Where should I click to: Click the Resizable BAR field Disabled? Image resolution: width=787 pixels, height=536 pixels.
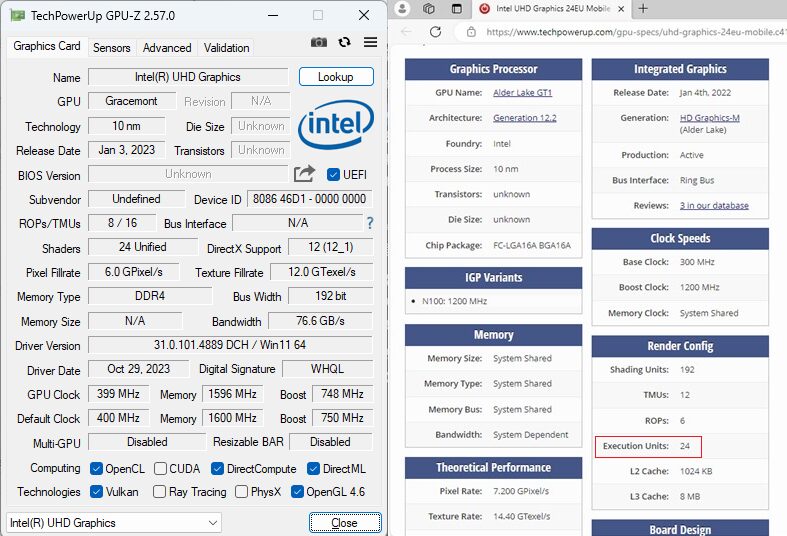pyautogui.click(x=330, y=442)
